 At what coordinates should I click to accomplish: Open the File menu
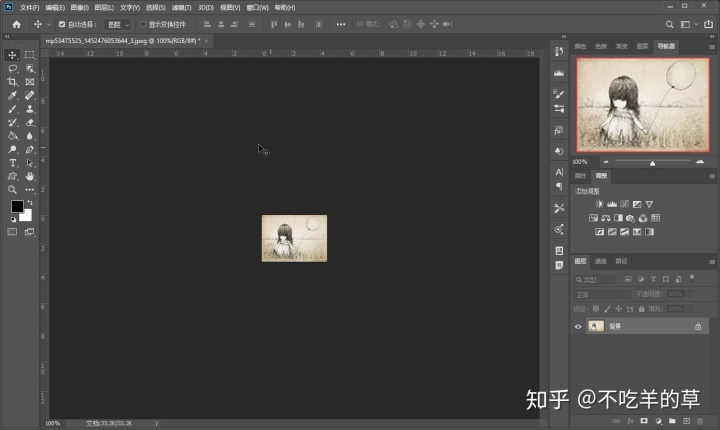click(29, 8)
